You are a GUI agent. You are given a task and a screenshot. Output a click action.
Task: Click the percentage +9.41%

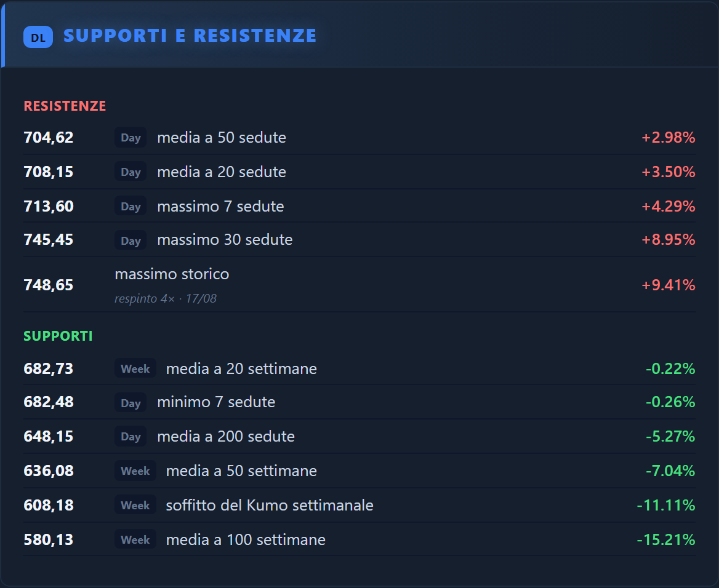tap(668, 285)
